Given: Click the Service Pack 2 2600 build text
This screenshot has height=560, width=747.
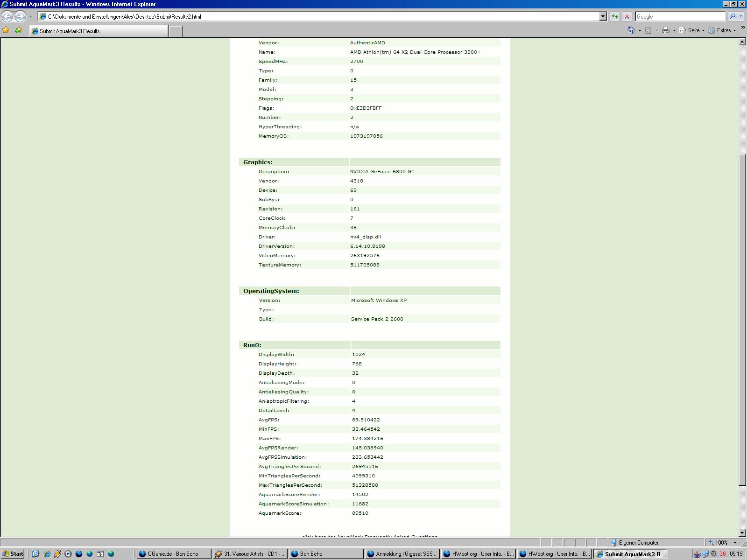Looking at the screenshot, I should click(x=377, y=319).
